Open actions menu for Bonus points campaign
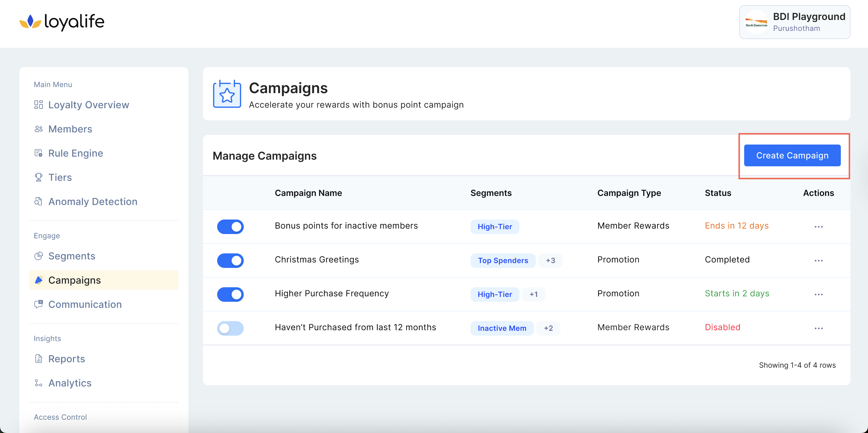Viewport: 868px width, 433px height. click(818, 226)
